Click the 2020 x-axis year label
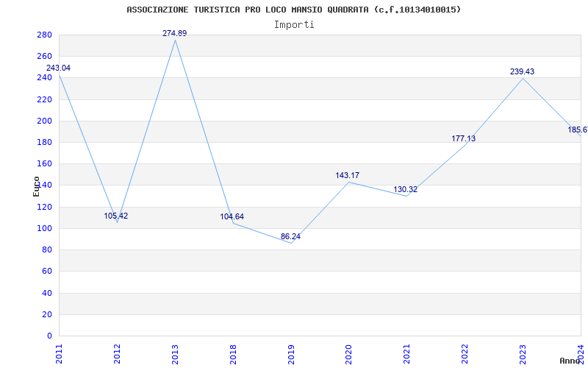588x368 pixels. tap(348, 354)
